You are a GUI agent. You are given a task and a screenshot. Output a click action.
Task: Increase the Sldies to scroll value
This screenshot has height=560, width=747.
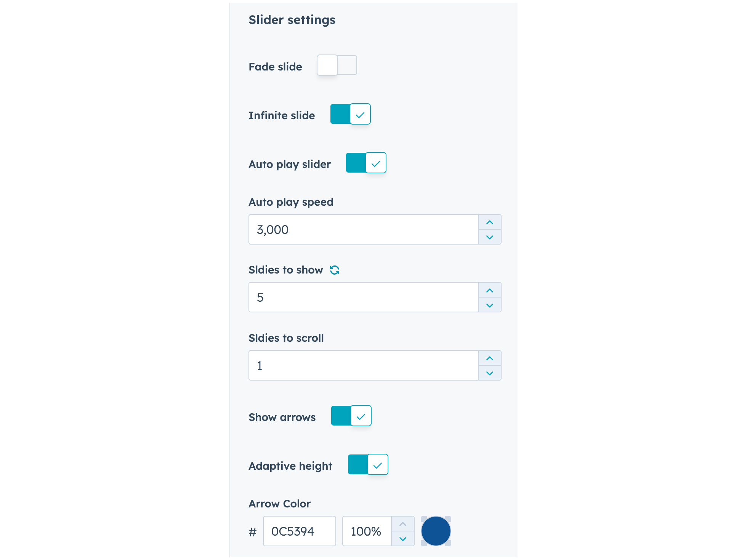[490, 358]
